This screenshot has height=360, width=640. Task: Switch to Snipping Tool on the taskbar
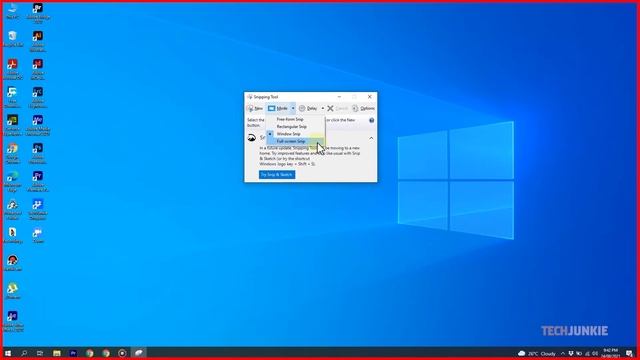click(139, 353)
